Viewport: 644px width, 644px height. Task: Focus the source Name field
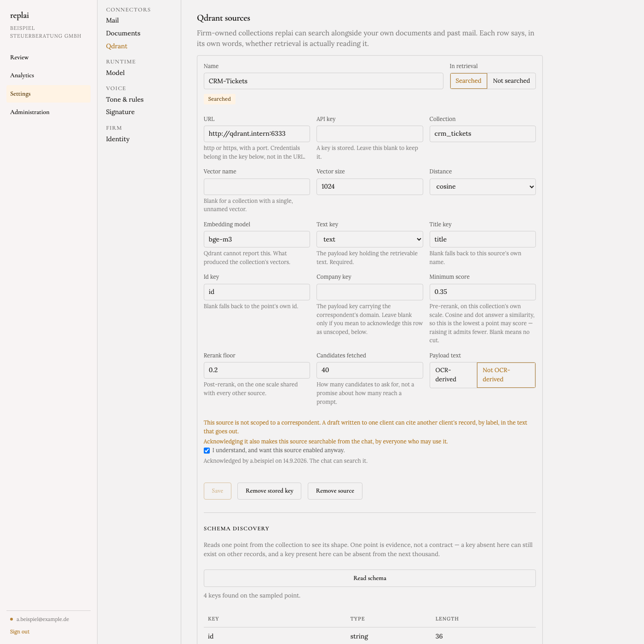(323, 81)
